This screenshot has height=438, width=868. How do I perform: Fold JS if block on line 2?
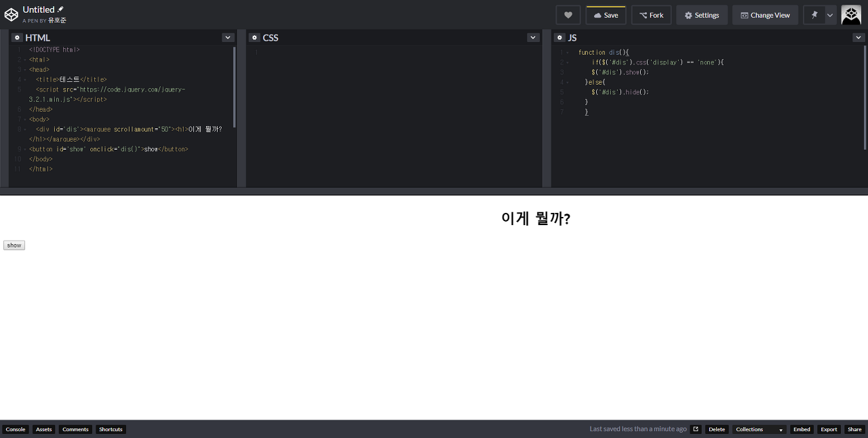[568, 62]
